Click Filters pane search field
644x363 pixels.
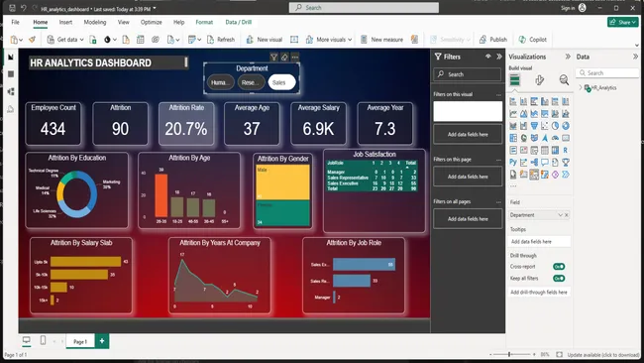(467, 74)
